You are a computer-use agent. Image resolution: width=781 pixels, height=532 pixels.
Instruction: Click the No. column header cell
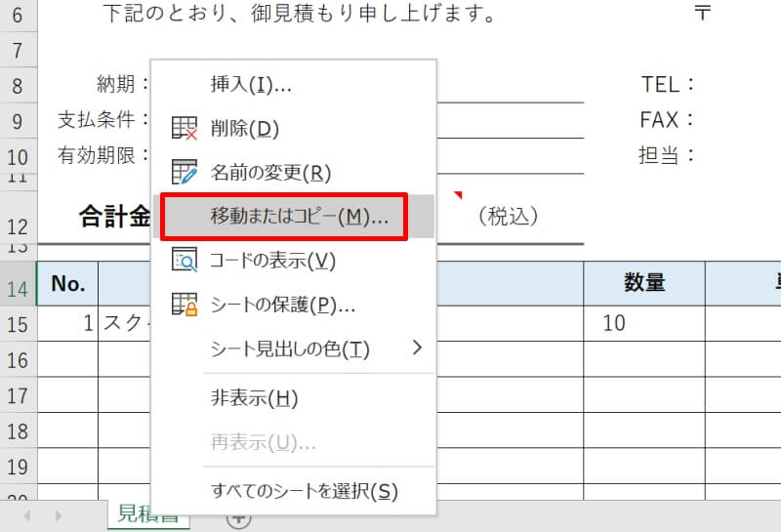pyautogui.click(x=67, y=283)
